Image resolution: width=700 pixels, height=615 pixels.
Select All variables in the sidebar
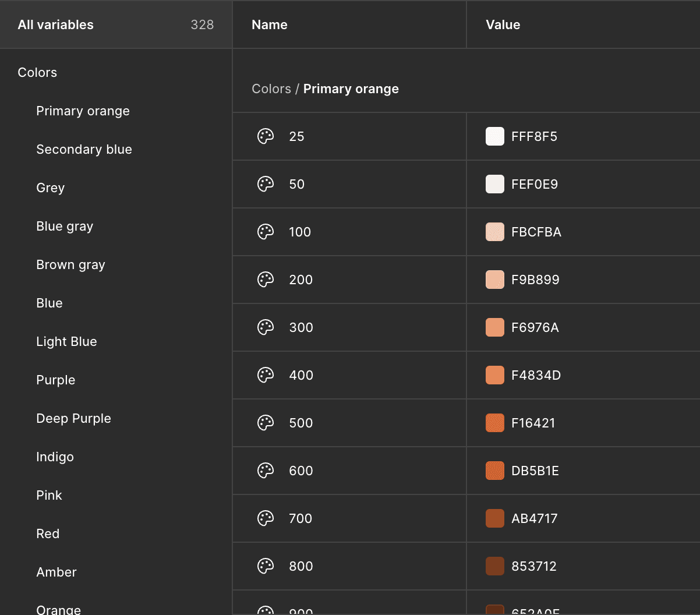tap(56, 24)
